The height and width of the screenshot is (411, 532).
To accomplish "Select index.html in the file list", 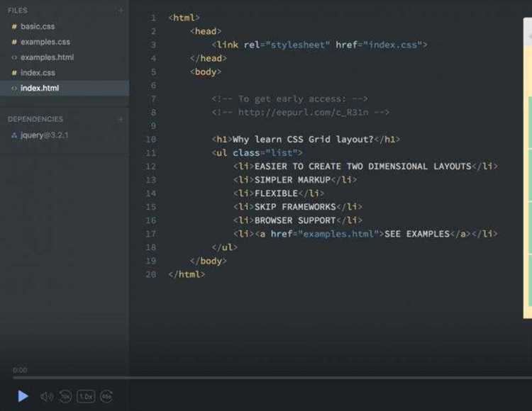I will (x=40, y=89).
